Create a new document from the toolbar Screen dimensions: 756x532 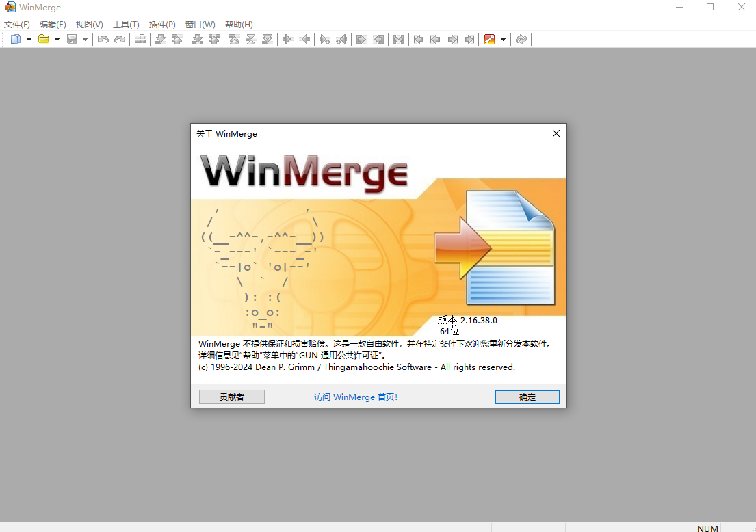tap(16, 40)
